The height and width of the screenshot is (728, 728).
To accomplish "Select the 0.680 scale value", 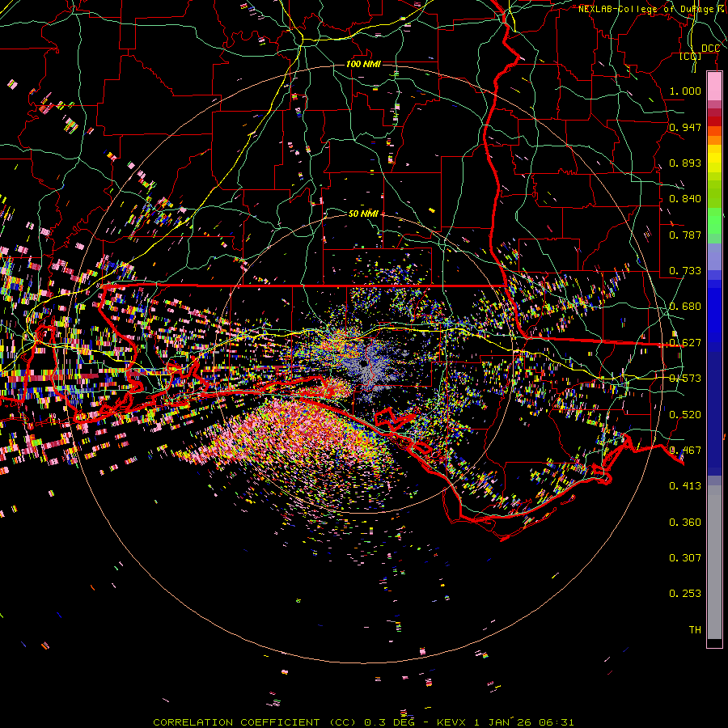I will pos(685,307).
